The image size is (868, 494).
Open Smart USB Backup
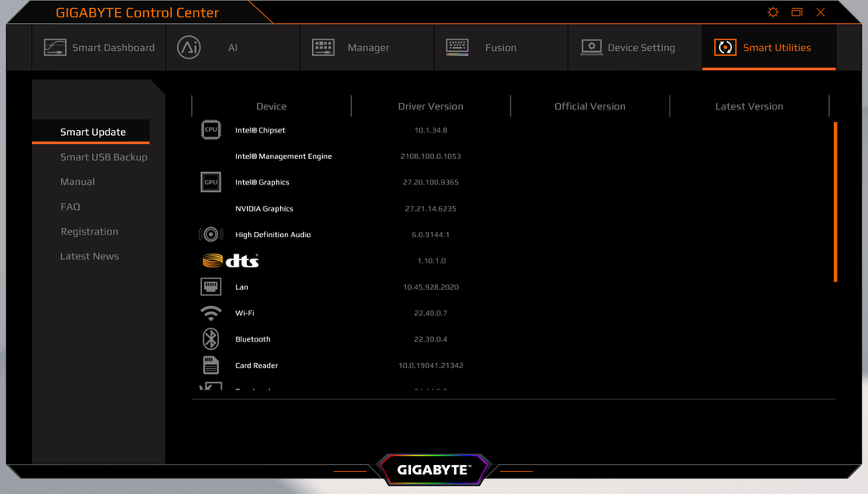(x=104, y=157)
